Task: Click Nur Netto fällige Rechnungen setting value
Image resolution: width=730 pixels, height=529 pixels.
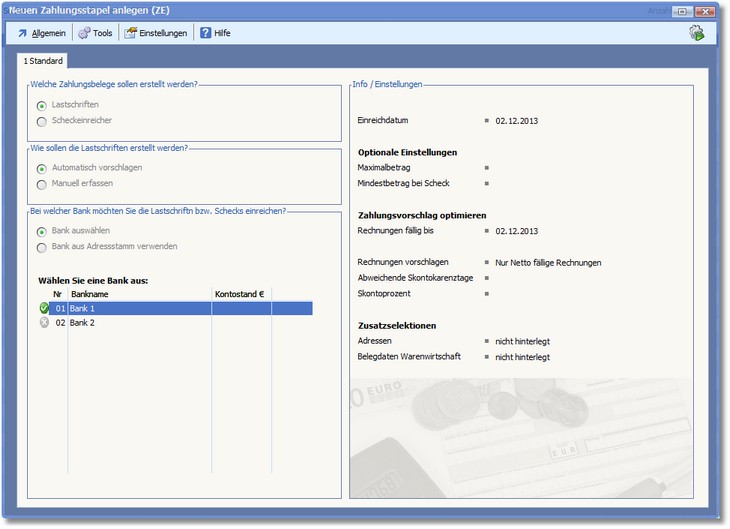Action: pyautogui.click(x=548, y=262)
